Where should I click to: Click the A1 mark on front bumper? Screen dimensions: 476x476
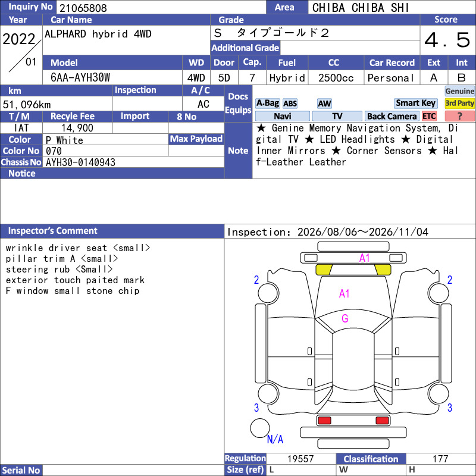[x=364, y=258]
